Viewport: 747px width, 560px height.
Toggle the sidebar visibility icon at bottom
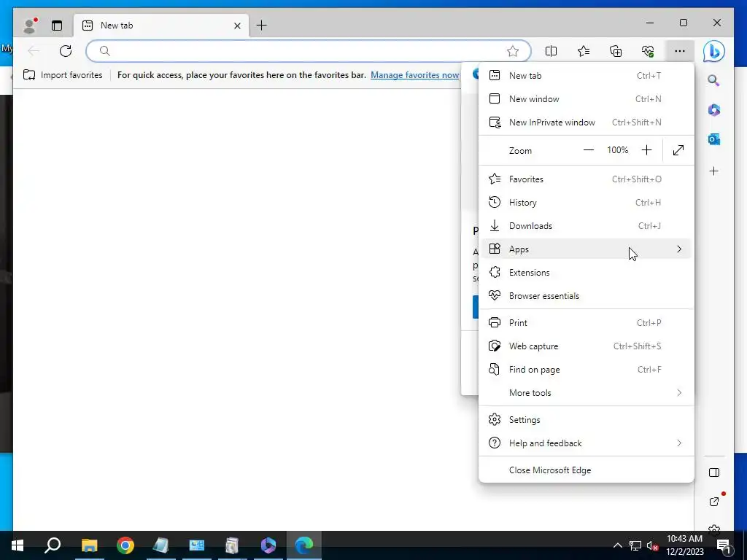click(x=713, y=472)
